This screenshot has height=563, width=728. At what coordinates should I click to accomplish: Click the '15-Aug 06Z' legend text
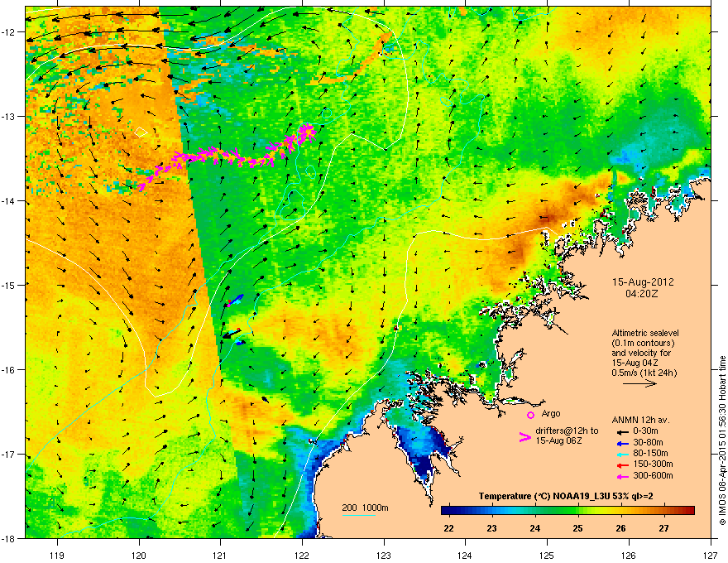coord(558,440)
